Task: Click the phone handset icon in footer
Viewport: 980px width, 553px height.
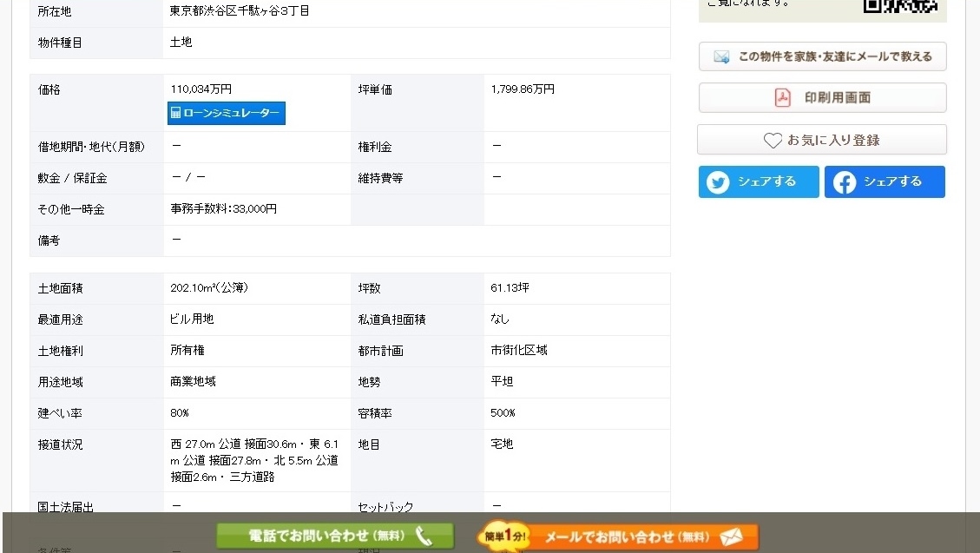Action: pos(424,537)
